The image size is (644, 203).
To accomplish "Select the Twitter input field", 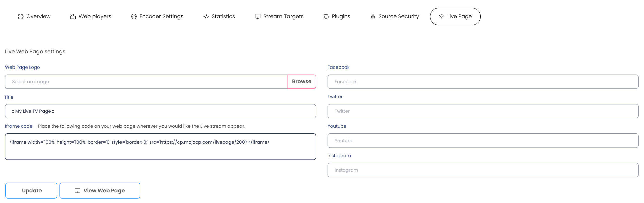I will click(x=482, y=111).
